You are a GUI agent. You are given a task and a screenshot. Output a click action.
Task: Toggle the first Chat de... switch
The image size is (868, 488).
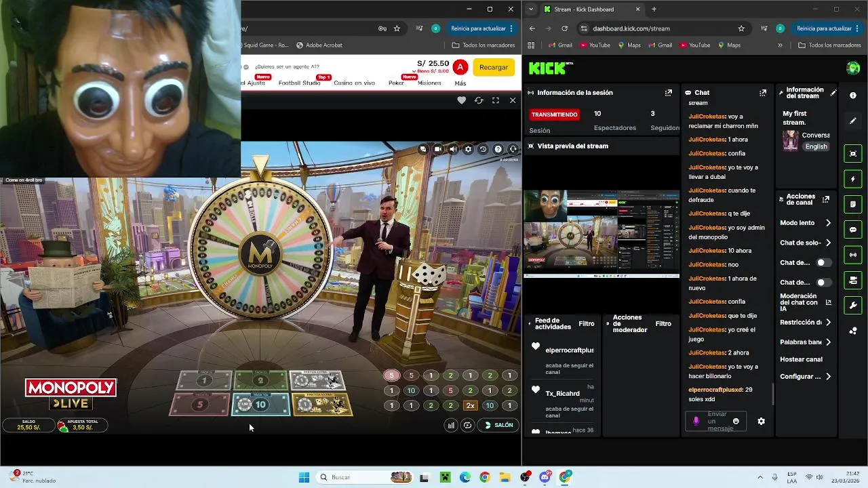click(x=823, y=262)
